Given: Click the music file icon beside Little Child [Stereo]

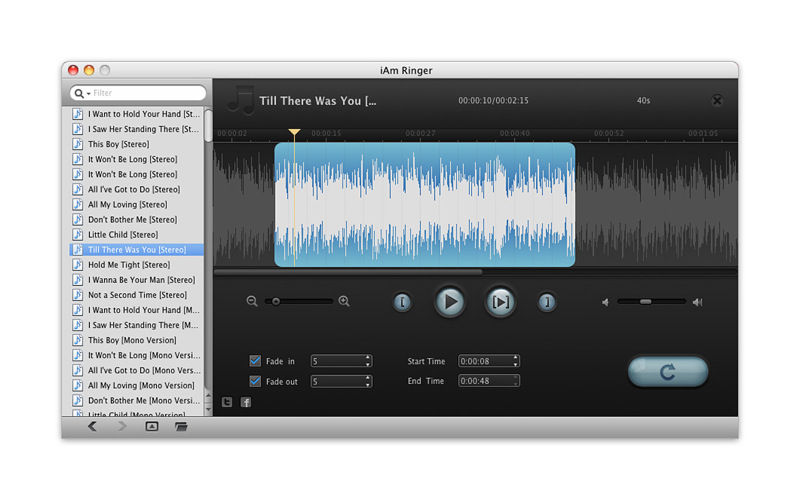Looking at the screenshot, I should [x=78, y=235].
